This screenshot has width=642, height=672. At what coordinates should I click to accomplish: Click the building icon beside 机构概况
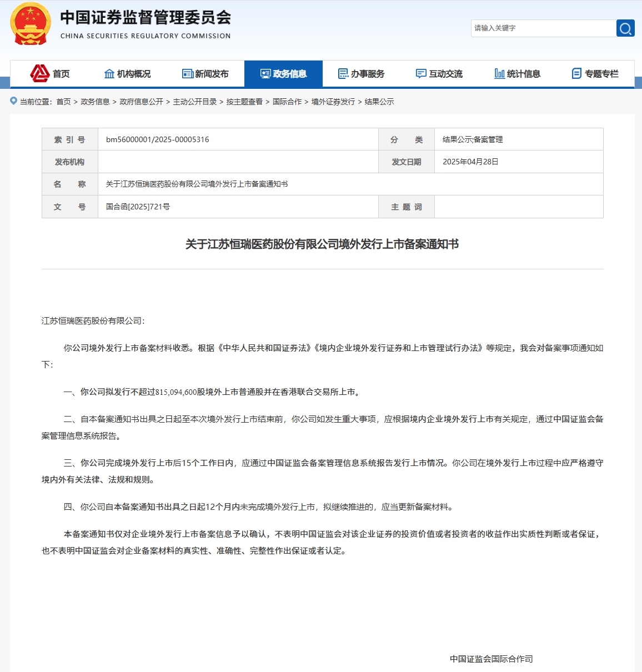(109, 74)
